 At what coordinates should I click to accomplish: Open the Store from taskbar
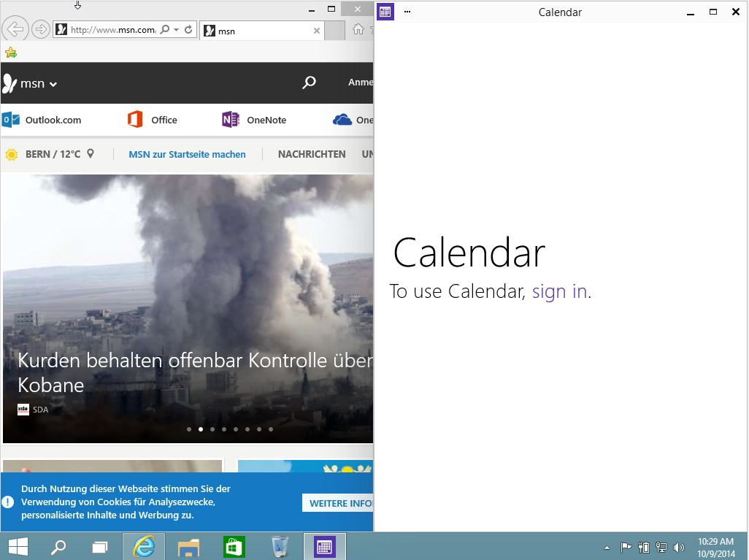[234, 547]
